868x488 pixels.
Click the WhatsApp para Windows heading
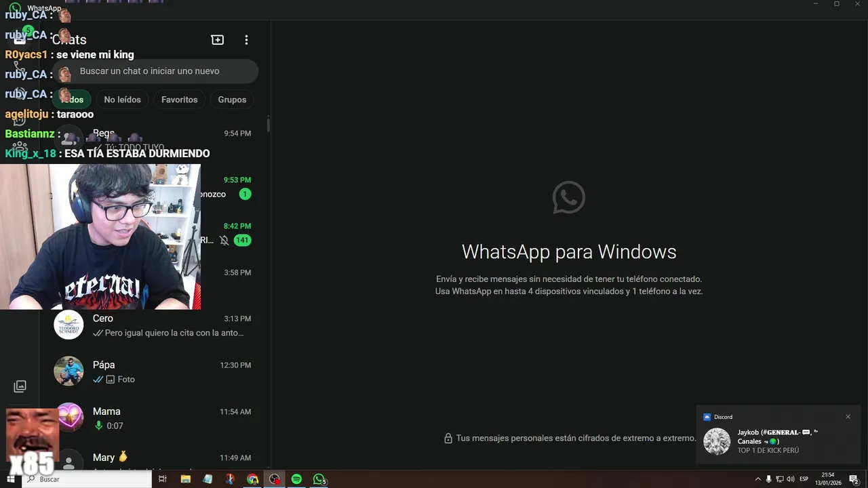point(569,251)
